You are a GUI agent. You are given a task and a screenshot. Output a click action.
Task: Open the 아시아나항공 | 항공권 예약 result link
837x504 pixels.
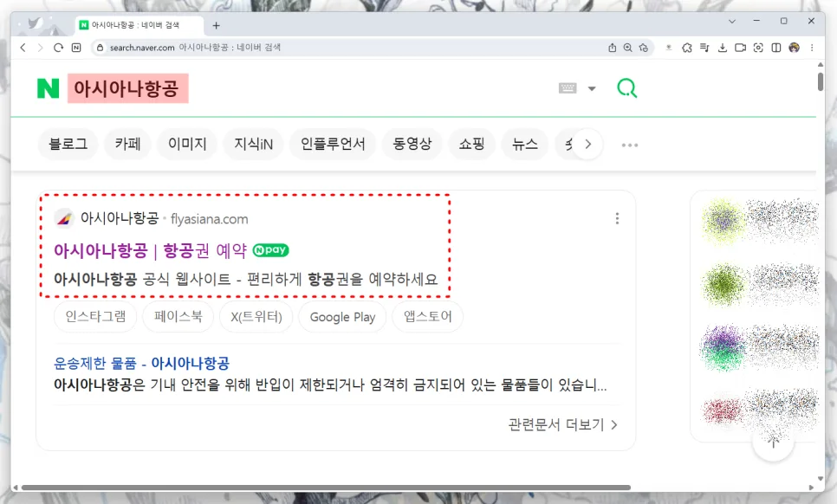151,250
